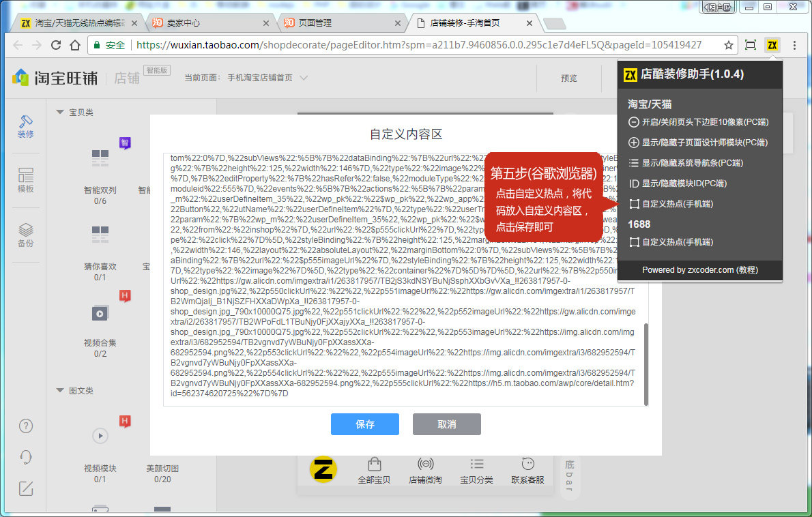Image resolution: width=812 pixels, height=517 pixels.
Task: Toggle 显示/隐藏子页面设计师模块(PC端)
Action: [698, 143]
